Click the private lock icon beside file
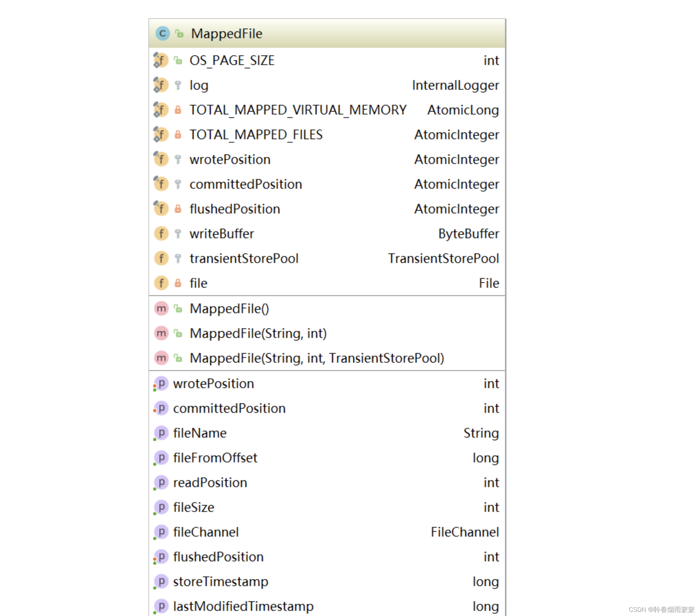Image resolution: width=700 pixels, height=616 pixels. click(178, 283)
